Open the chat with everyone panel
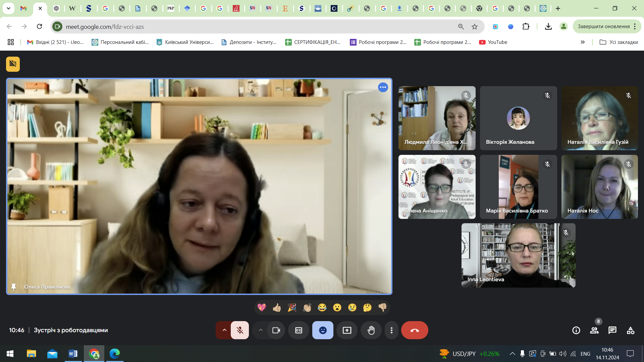The height and width of the screenshot is (362, 644). (x=612, y=330)
